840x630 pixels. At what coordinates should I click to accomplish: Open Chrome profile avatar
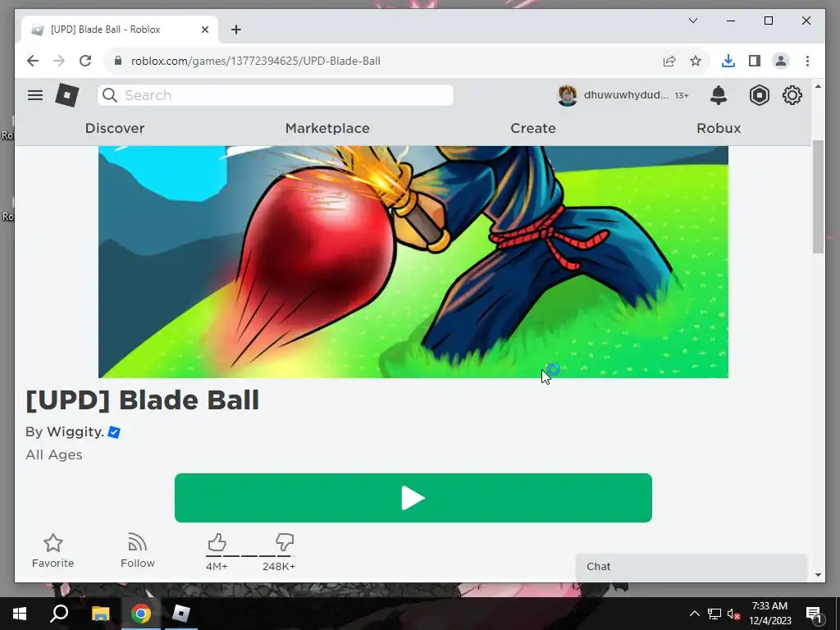pyautogui.click(x=781, y=61)
